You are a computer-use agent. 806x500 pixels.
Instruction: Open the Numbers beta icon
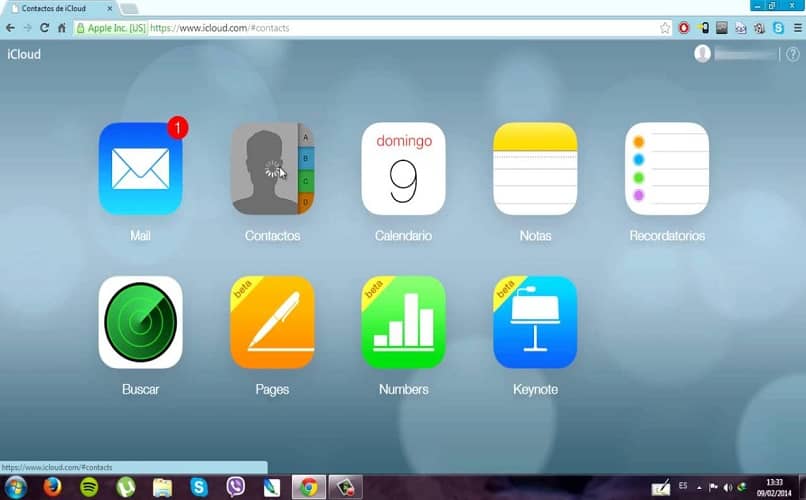tap(404, 322)
